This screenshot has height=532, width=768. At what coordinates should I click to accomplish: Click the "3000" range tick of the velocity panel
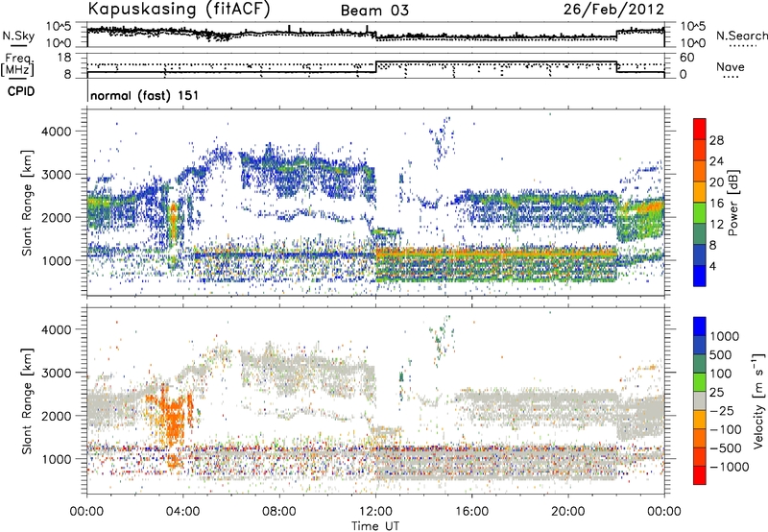56,373
